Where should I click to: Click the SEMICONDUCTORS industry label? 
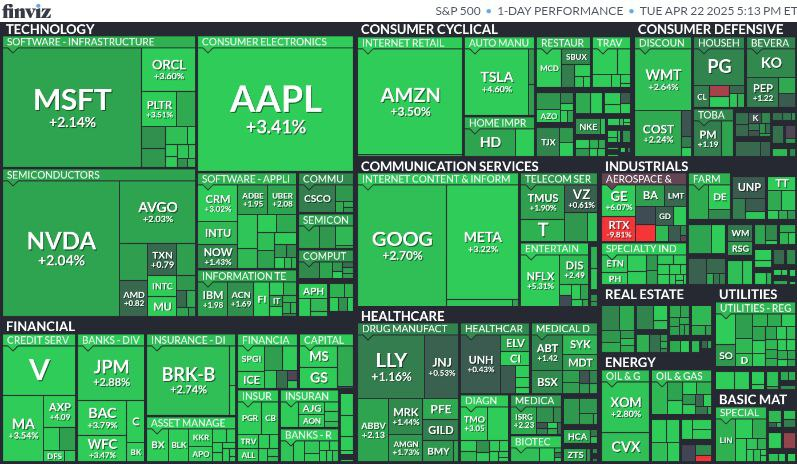pos(53,175)
